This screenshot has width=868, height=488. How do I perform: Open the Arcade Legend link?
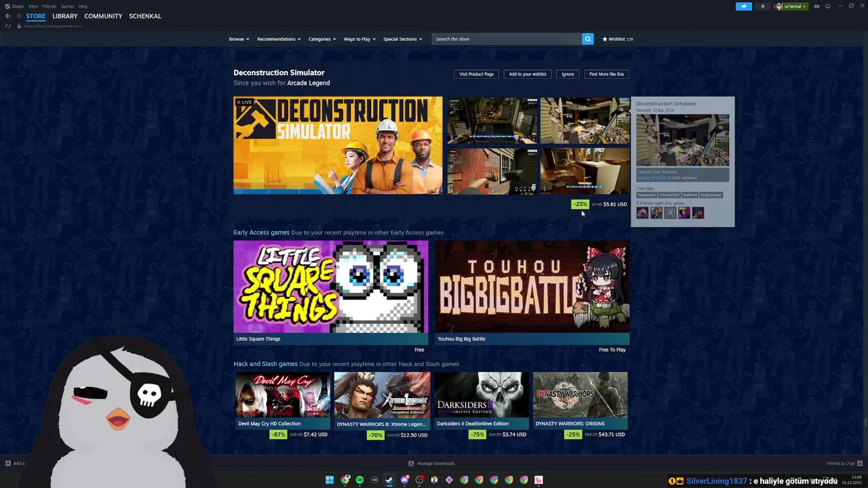click(x=309, y=83)
